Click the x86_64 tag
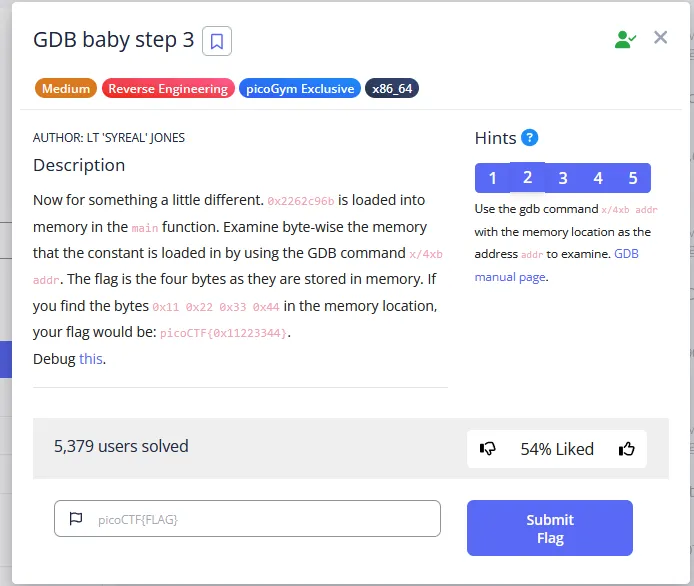Viewport: 694px width, 586px height. tap(392, 88)
